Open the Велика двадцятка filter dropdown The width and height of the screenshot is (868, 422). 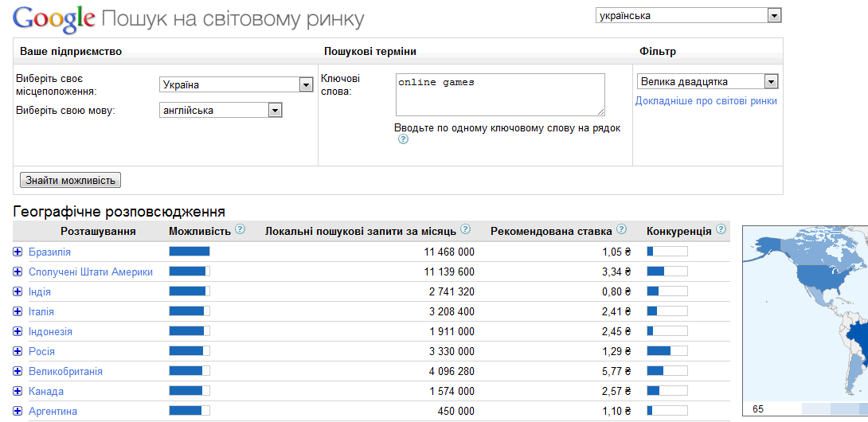pyautogui.click(x=707, y=81)
